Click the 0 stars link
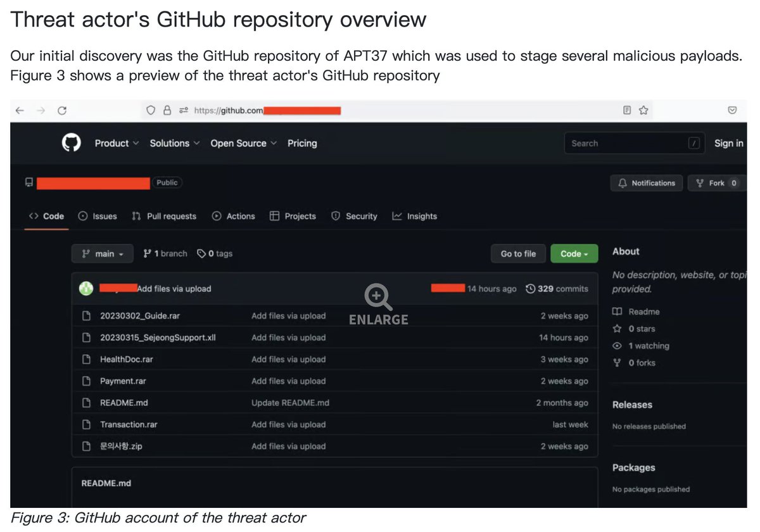760x532 pixels. pos(634,329)
